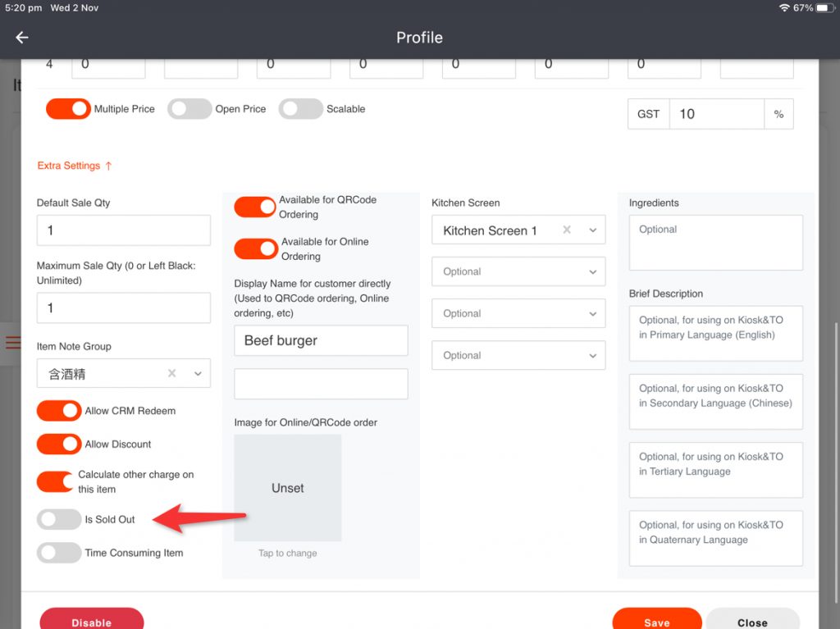Image resolution: width=840 pixels, height=629 pixels.
Task: Turn off Multiple Price toggle
Action: tap(68, 109)
